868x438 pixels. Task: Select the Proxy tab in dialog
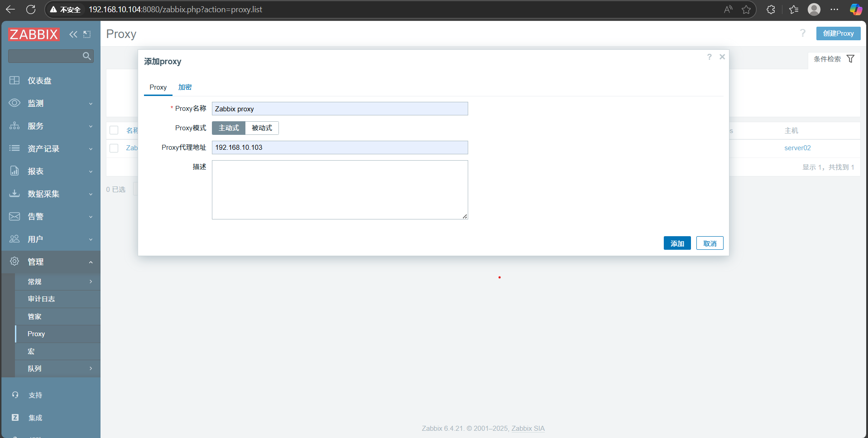pyautogui.click(x=158, y=87)
